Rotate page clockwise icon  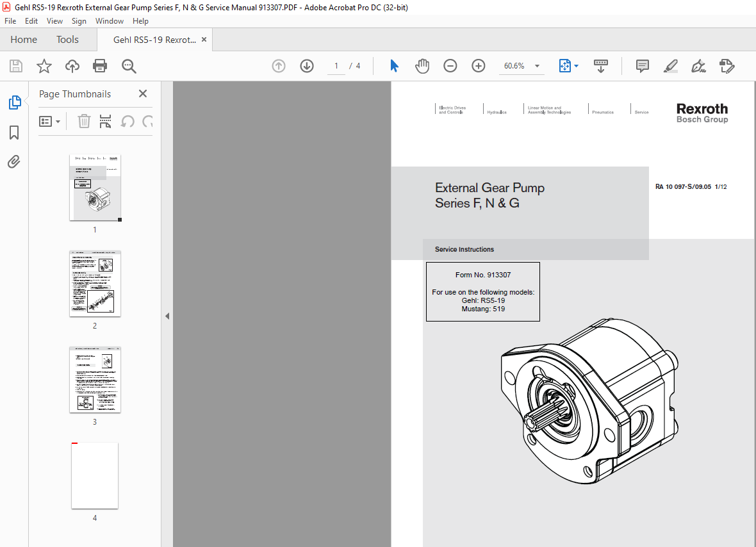[147, 122]
